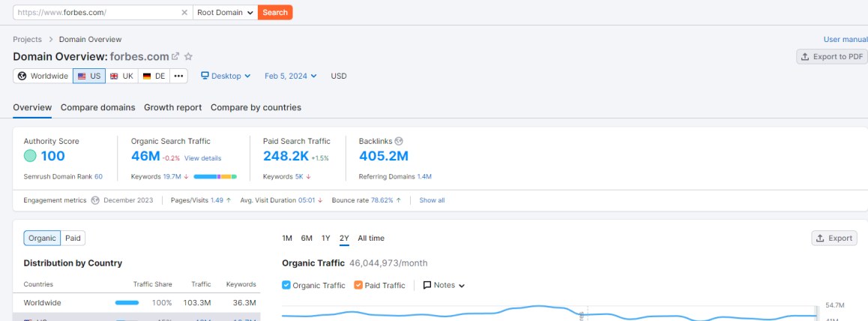Click Bounce rate up arrow indicator
Viewport: 868px width, 321px height.
[398, 200]
